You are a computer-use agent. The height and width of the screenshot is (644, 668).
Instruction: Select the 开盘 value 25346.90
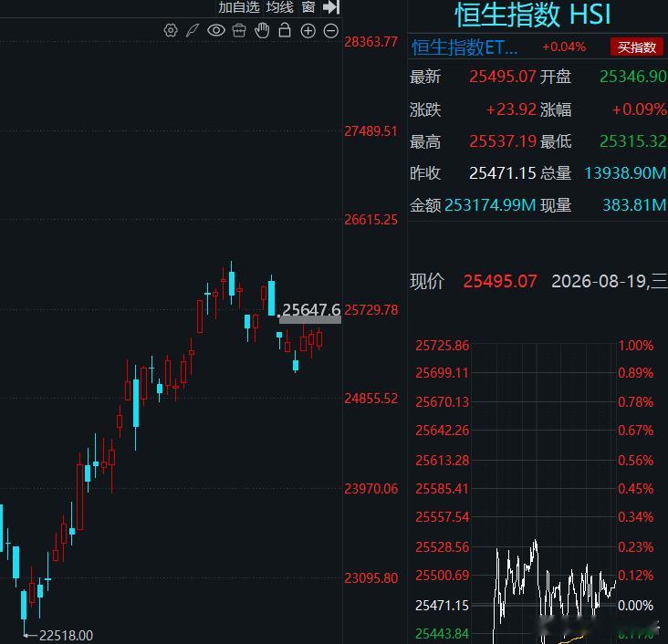633,77
